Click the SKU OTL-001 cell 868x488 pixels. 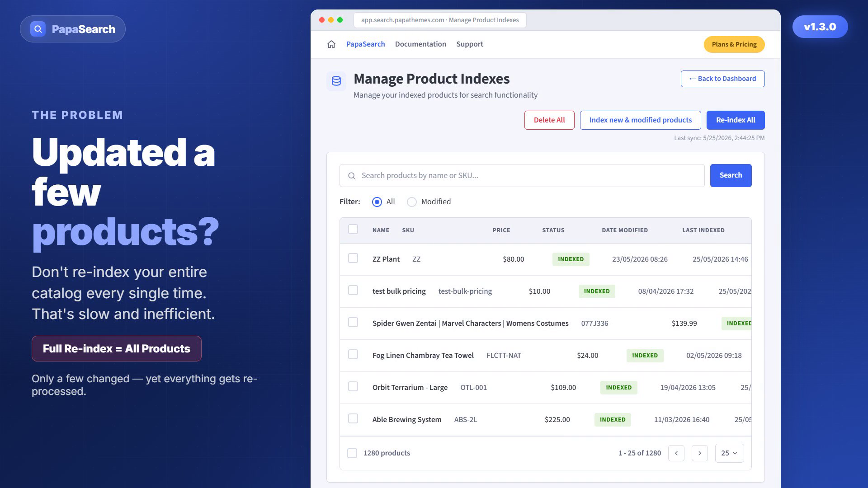[x=473, y=388]
